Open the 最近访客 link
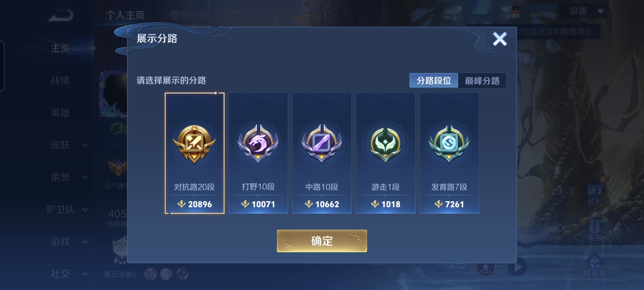The width and height of the screenshot is (644, 290). 120,274
